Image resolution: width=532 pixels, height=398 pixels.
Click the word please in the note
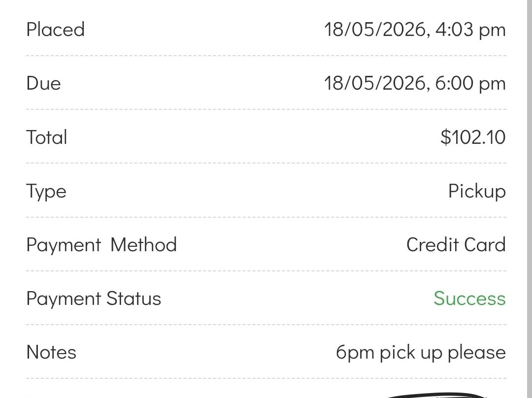click(477, 353)
